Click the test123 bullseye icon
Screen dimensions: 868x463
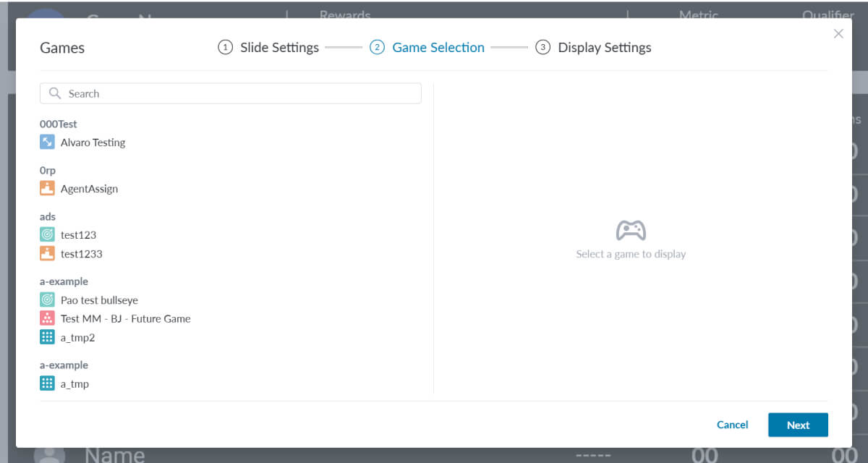47,235
